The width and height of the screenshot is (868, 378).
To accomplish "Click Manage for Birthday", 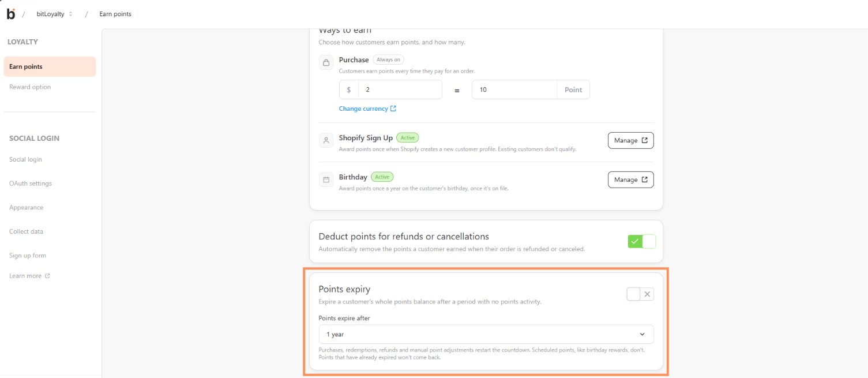I will (x=631, y=179).
